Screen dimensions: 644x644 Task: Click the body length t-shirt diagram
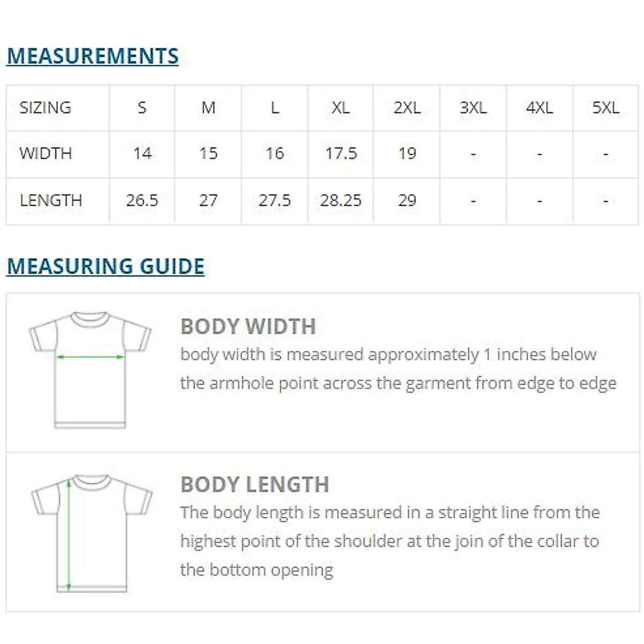(91, 533)
